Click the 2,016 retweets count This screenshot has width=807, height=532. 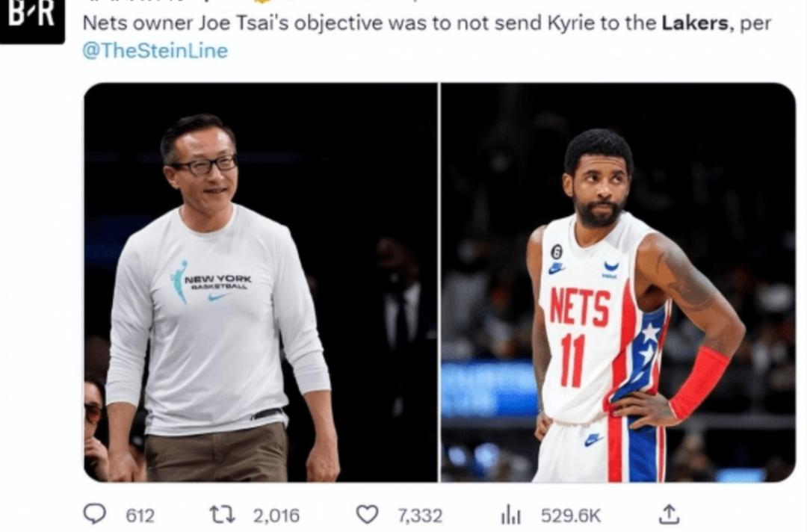point(276,515)
